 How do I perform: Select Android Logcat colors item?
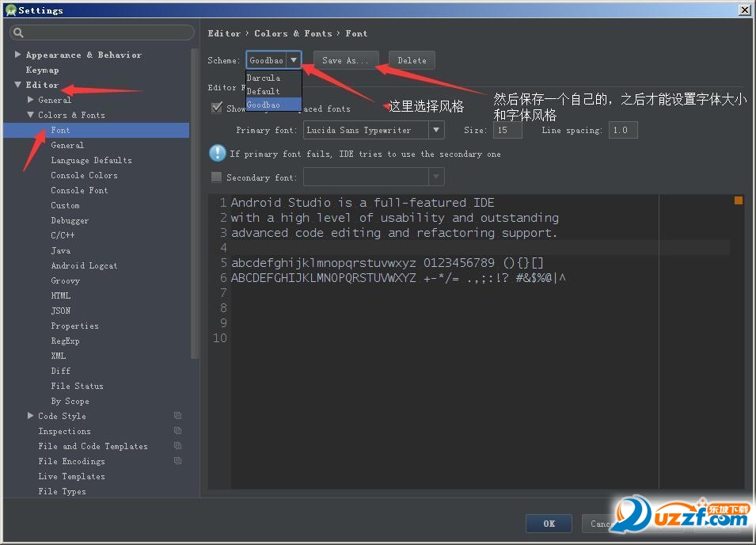pyautogui.click(x=84, y=265)
